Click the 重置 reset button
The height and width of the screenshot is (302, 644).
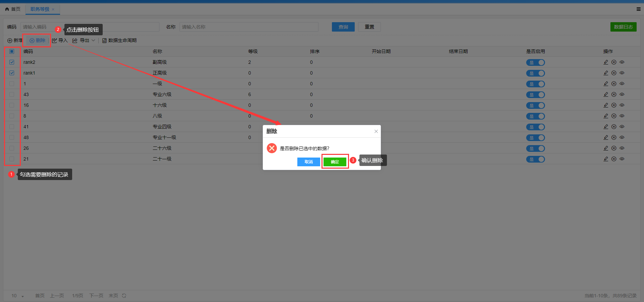coord(369,27)
